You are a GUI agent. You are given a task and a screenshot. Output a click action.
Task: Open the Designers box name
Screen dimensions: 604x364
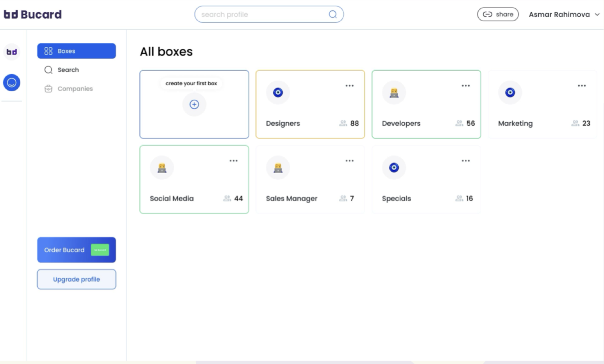tap(283, 123)
